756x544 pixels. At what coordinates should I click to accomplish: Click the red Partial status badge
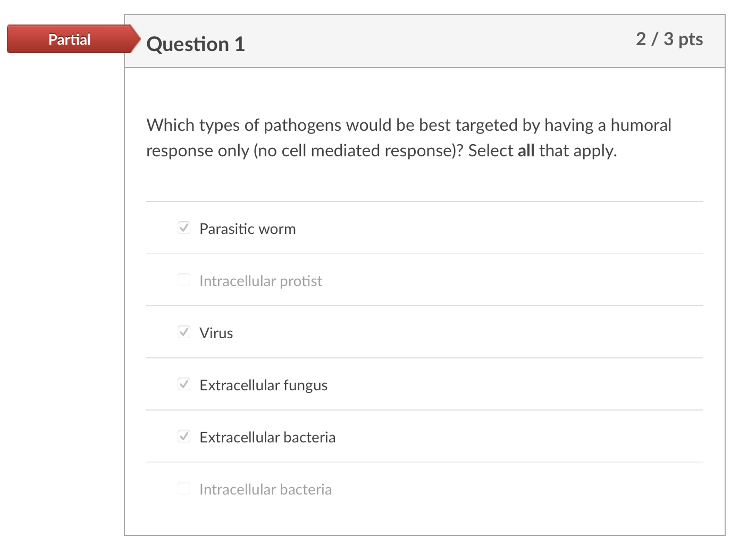(70, 39)
